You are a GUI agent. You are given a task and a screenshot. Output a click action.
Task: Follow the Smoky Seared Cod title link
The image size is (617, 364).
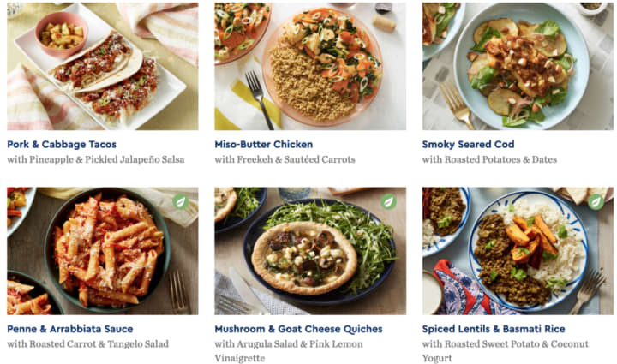468,144
